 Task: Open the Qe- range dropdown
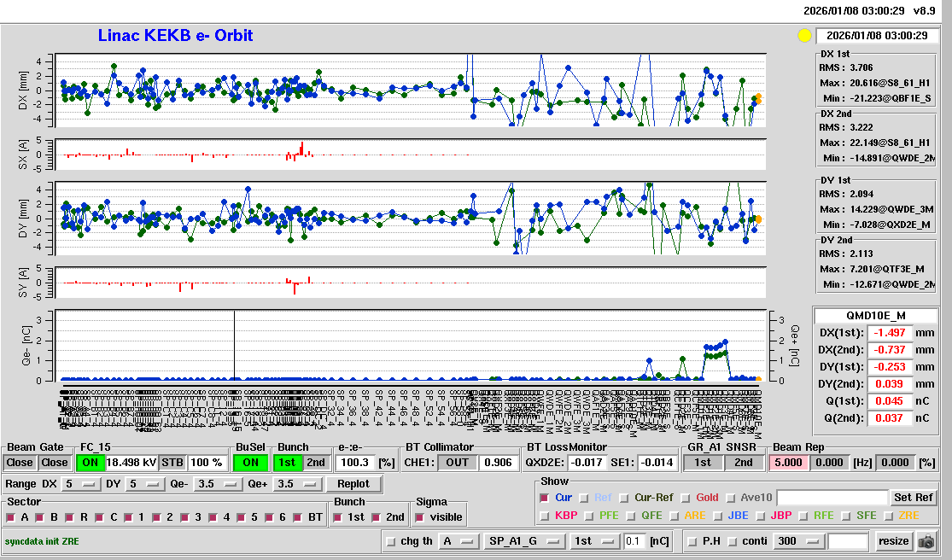[x=214, y=484]
